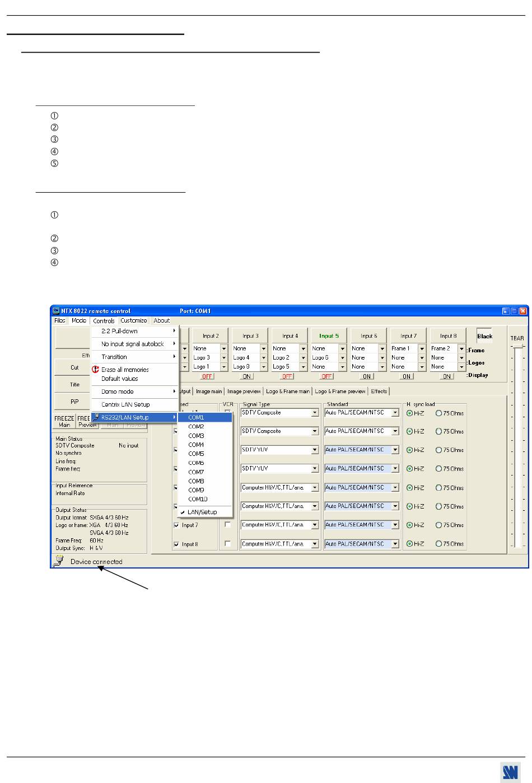Viewport: 532px width, 783px height.
Task: Switch to the Image main tab
Action: point(209,391)
